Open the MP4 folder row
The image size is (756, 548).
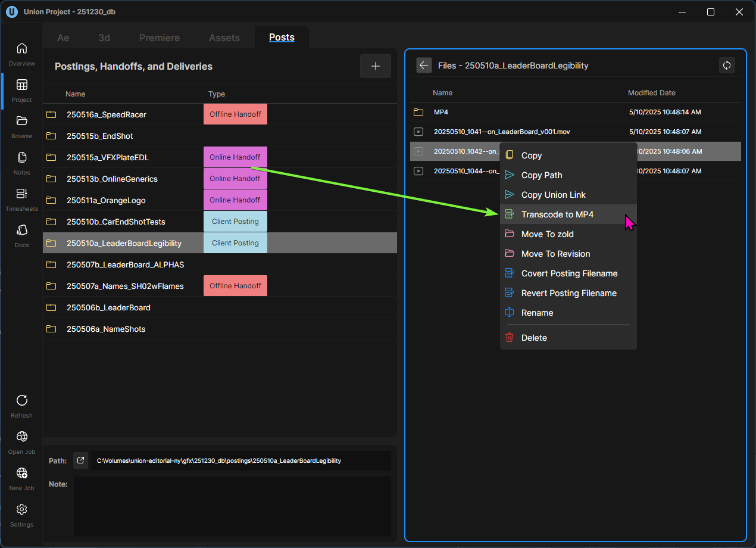[576, 112]
